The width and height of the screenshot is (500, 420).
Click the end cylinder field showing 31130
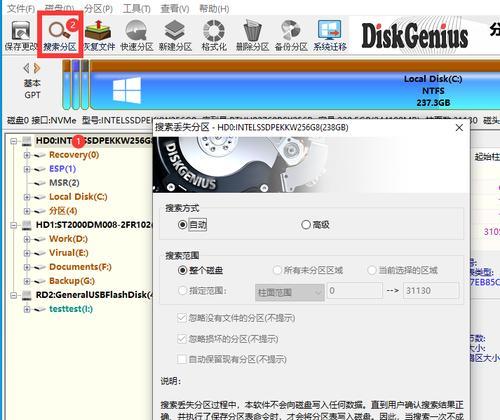point(431,291)
